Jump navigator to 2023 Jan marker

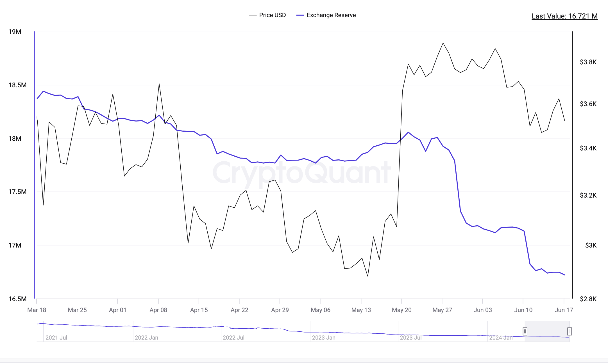click(x=324, y=338)
